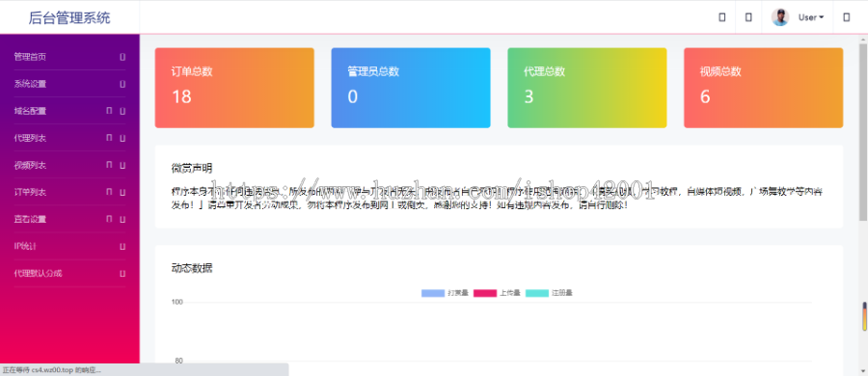Expand 域名配置 via its inner arrow glyph

[109, 111]
